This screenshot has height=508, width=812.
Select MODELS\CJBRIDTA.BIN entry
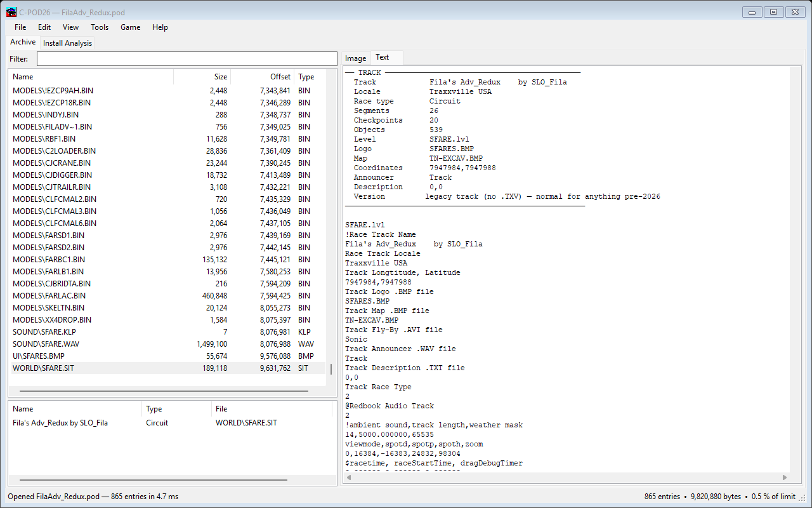[x=167, y=284]
